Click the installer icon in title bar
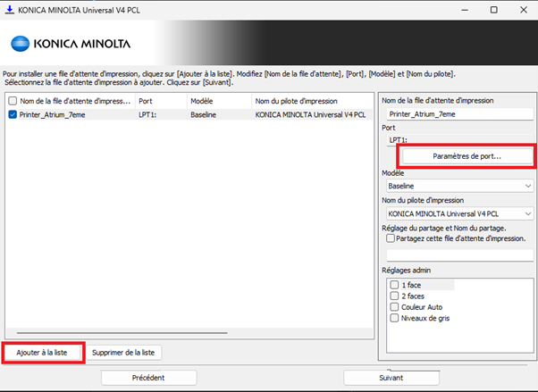Screen dimensions: 538x392 click(x=11, y=9)
